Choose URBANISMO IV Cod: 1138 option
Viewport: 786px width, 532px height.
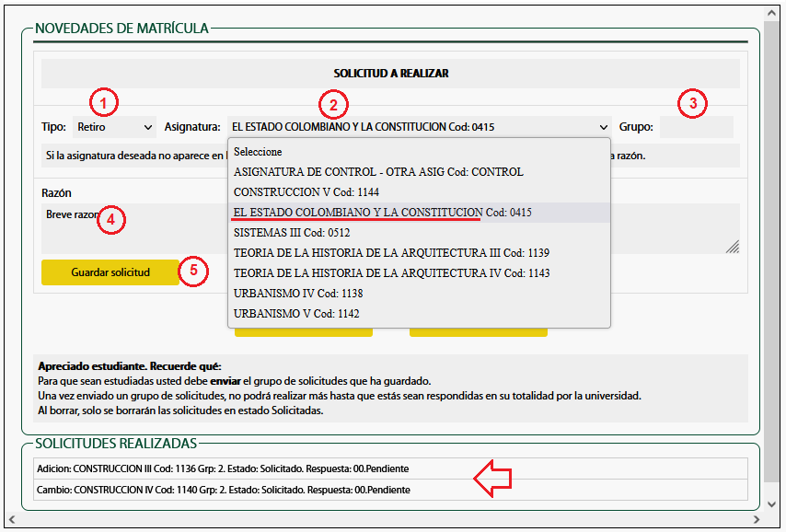click(x=419, y=294)
